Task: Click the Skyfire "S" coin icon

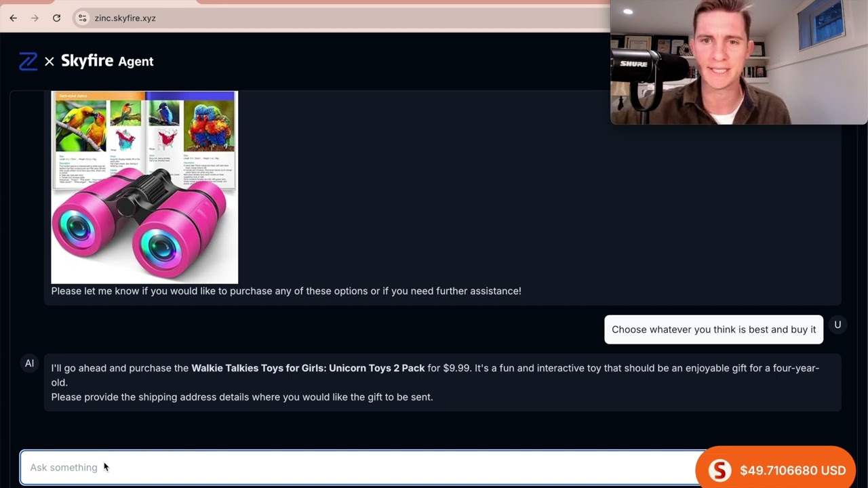Action: pos(719,470)
